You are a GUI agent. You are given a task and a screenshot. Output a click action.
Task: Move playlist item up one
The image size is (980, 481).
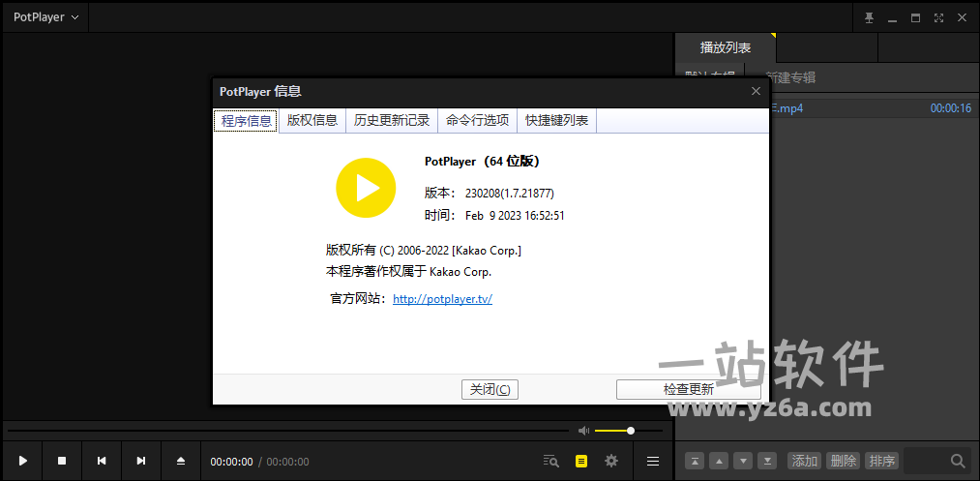[x=719, y=461]
